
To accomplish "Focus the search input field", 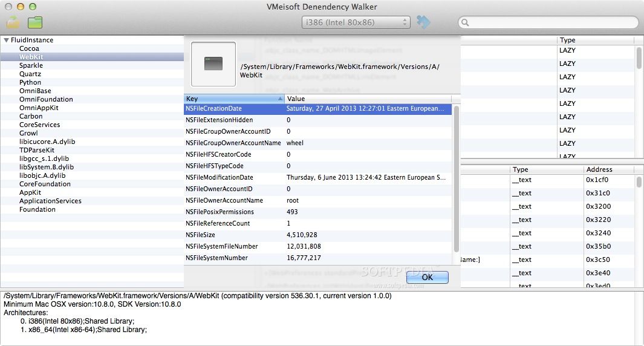I will coord(548,22).
